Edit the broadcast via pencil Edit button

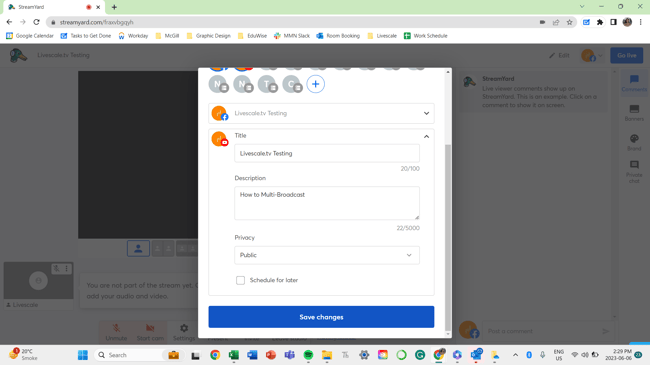[559, 55]
